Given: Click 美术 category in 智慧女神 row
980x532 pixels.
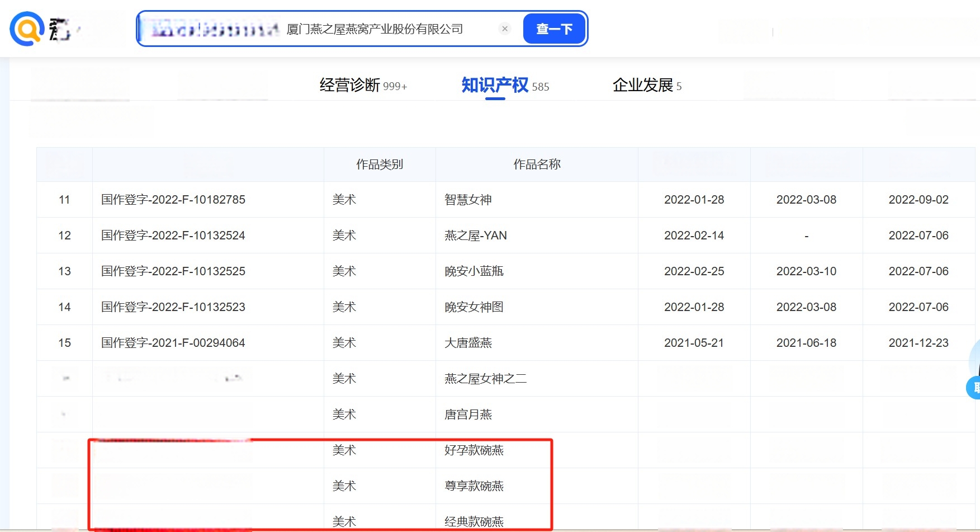Looking at the screenshot, I should coord(344,200).
